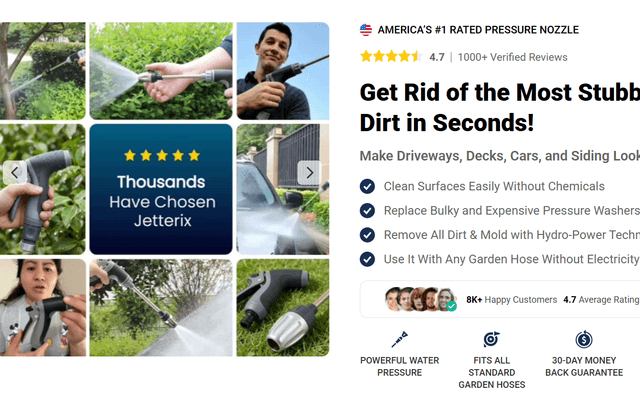Click the 8K+ Happy Customers text
This screenshot has width=640, height=400.
(x=511, y=300)
